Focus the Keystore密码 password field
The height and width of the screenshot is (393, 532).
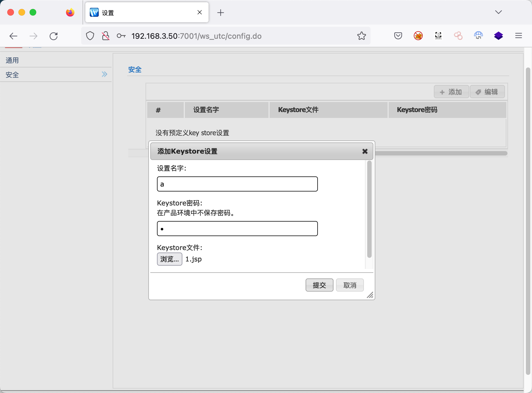(x=237, y=229)
